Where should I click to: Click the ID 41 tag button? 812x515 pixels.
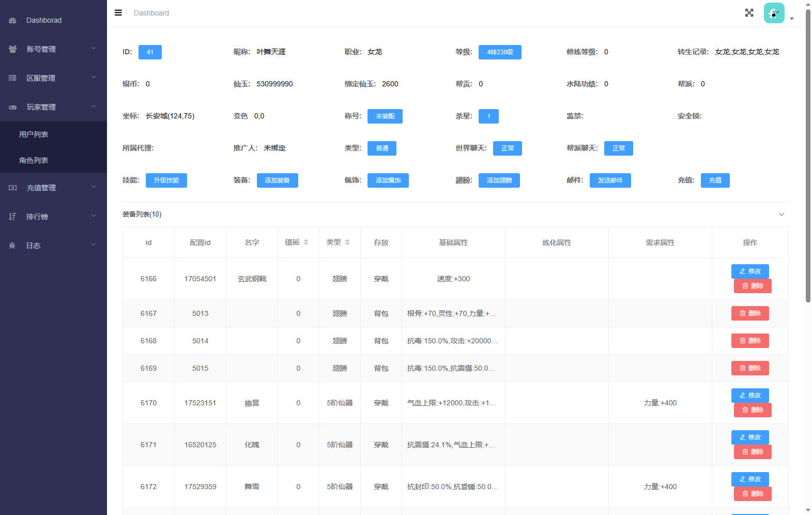click(x=150, y=52)
